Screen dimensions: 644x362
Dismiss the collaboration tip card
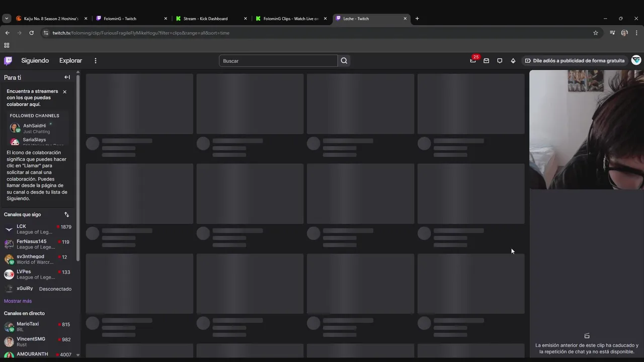[64, 92]
